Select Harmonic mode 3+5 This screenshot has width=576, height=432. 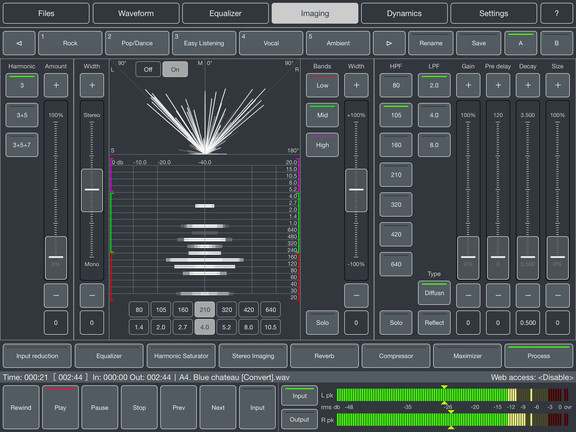tap(22, 115)
